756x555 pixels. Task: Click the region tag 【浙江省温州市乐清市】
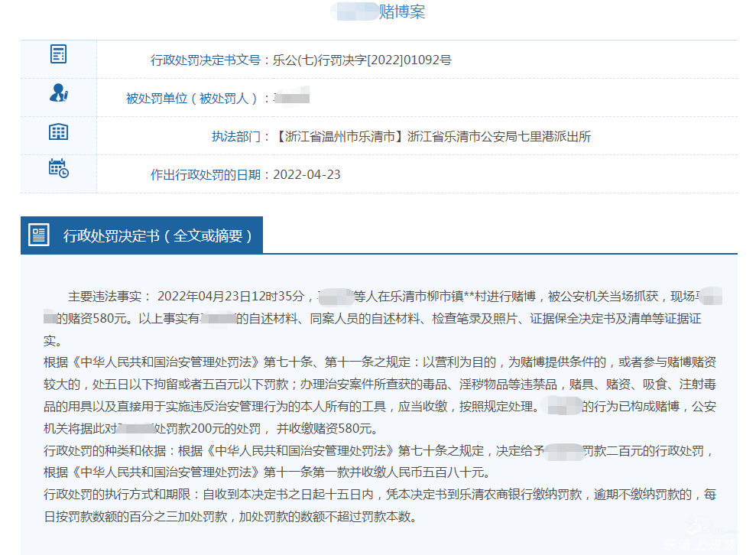(x=339, y=137)
